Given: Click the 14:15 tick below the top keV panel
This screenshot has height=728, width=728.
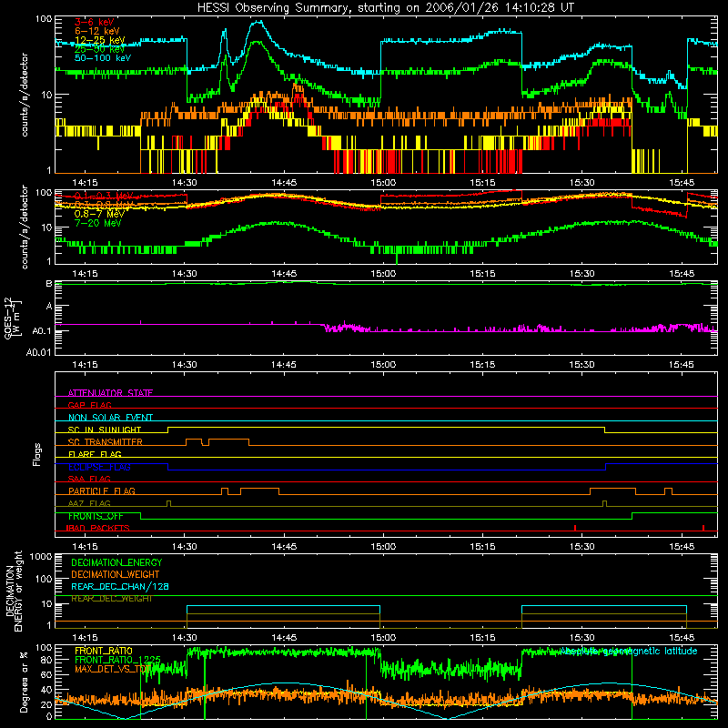Looking at the screenshot, I should tap(85, 183).
